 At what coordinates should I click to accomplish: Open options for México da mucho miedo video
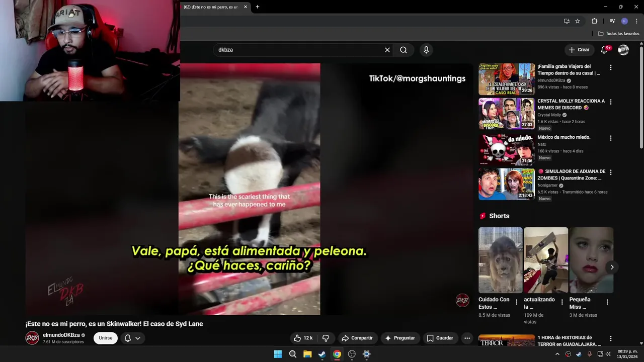click(x=611, y=138)
